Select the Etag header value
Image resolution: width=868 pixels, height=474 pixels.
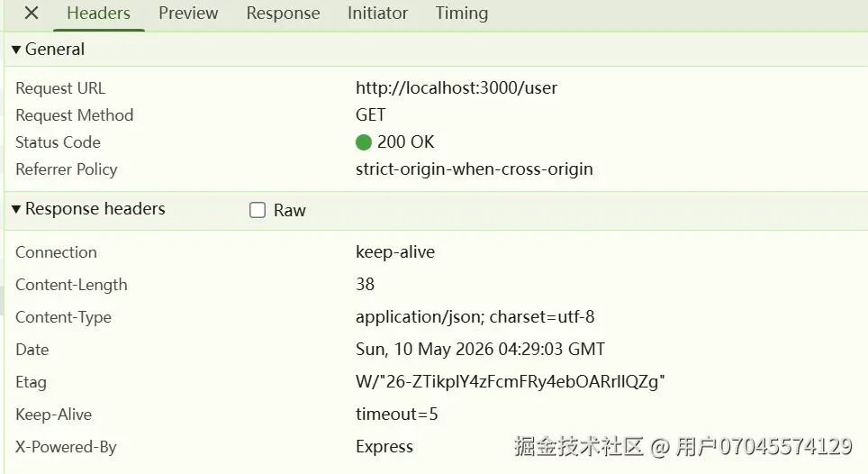[510, 381]
